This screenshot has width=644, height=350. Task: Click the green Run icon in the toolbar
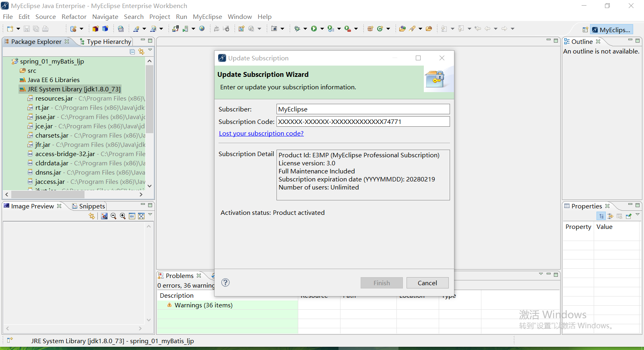pyautogui.click(x=314, y=29)
